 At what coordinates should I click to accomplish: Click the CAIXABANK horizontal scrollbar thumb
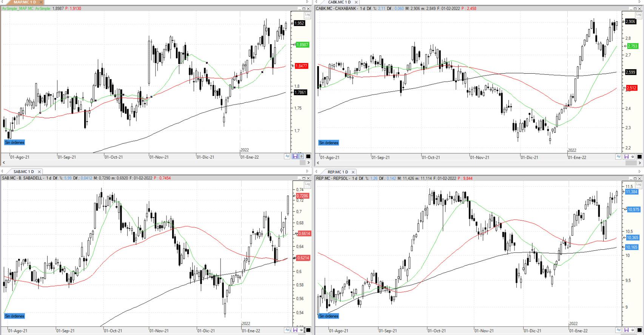coord(631,163)
